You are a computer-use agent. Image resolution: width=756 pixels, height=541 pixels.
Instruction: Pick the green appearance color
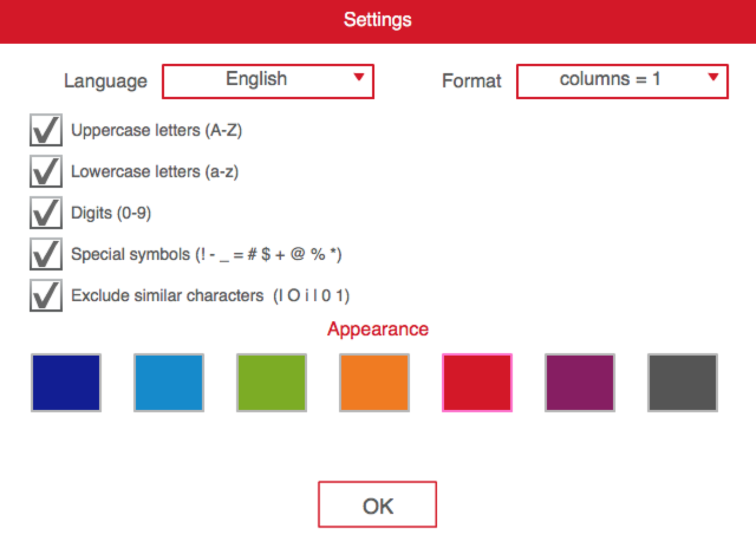[x=272, y=383]
